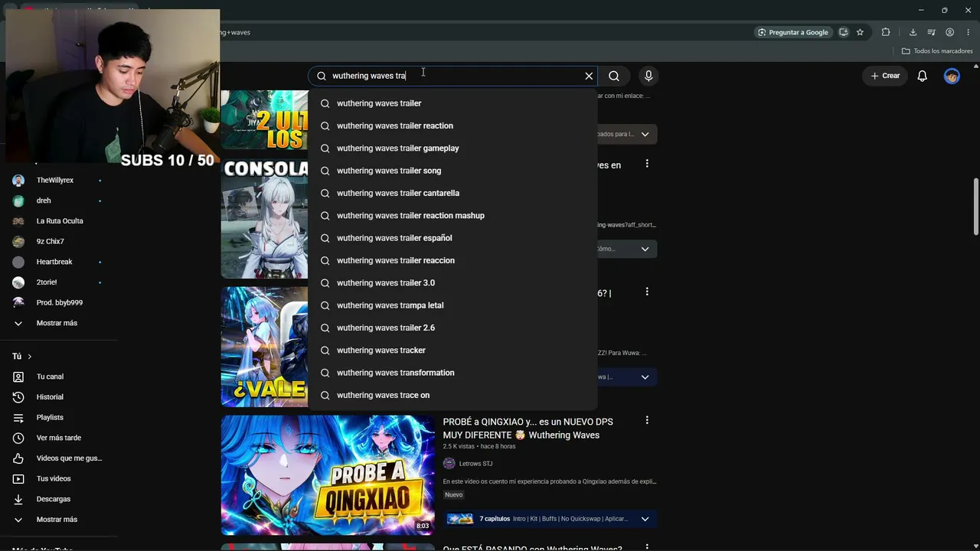The width and height of the screenshot is (980, 551).
Task: Open Chrome three-dot menu
Action: coord(968,32)
